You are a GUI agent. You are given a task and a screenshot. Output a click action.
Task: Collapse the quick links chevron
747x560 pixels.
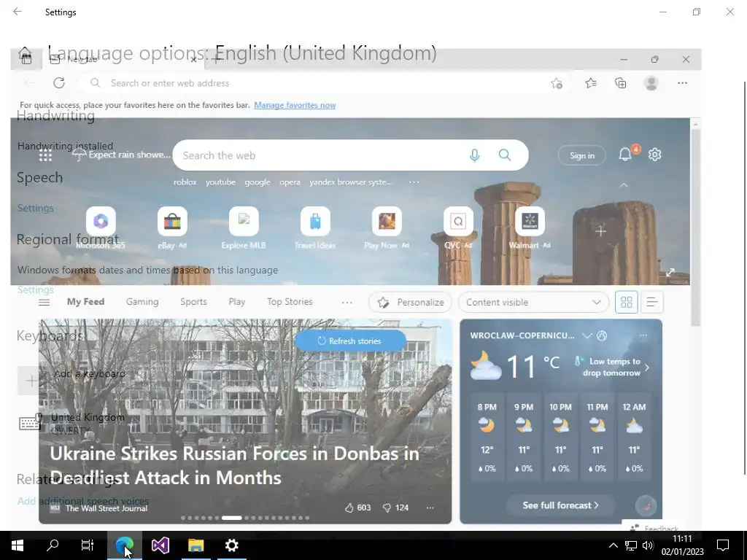(x=624, y=185)
